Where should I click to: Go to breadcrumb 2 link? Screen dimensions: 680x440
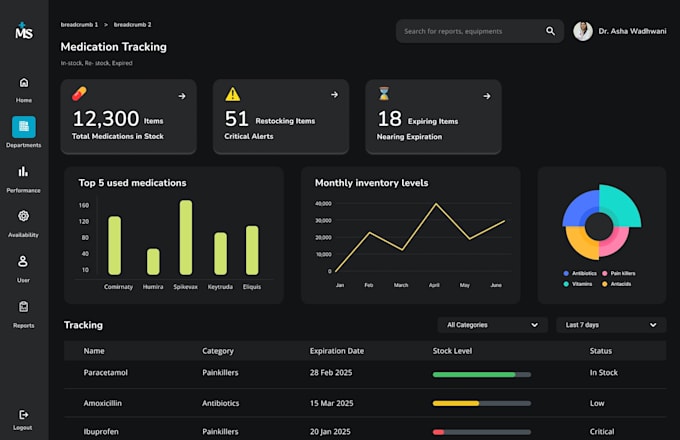[x=133, y=25]
